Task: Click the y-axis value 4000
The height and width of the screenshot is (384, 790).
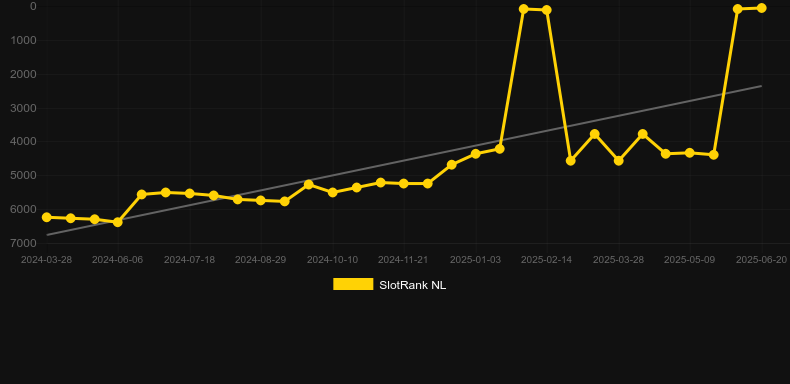Action: 23,142
